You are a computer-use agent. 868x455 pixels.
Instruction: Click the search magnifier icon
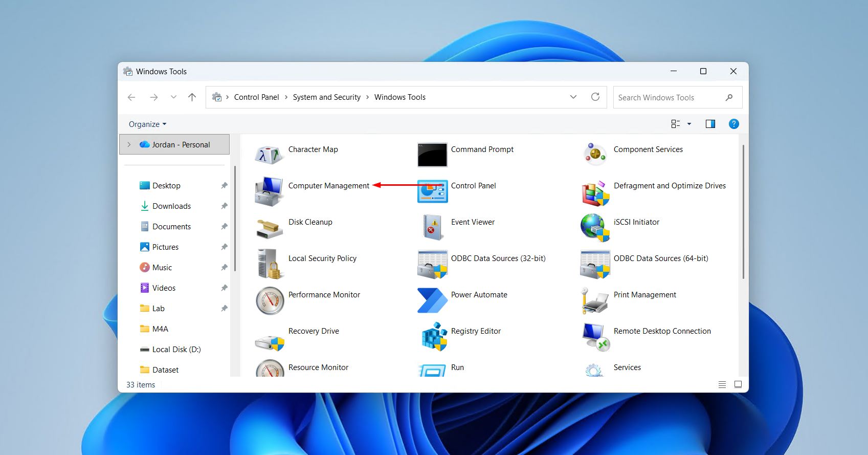729,97
